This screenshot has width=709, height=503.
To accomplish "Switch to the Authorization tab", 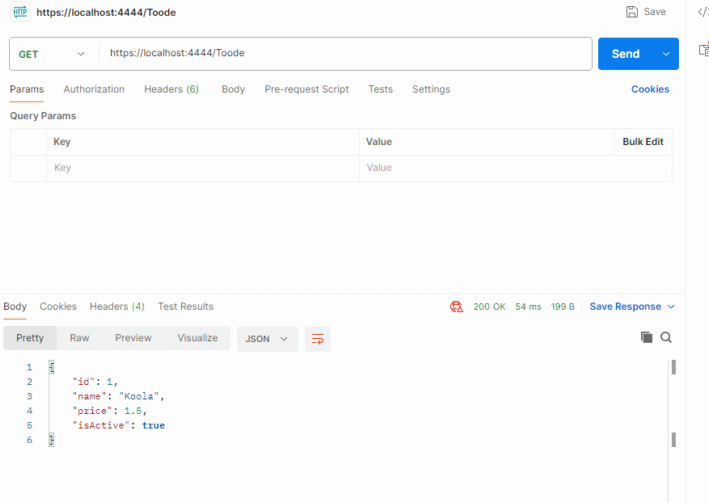I will [94, 89].
